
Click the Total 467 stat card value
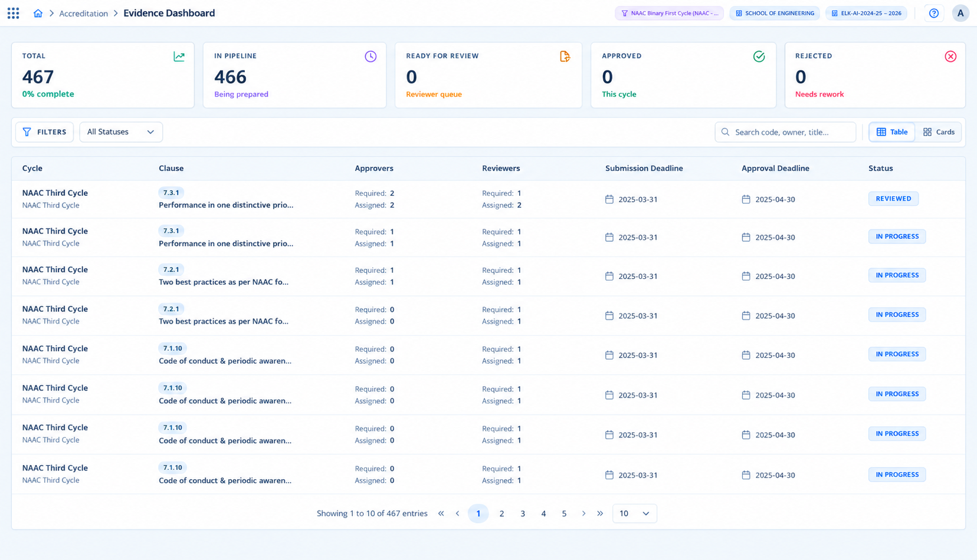coord(38,77)
